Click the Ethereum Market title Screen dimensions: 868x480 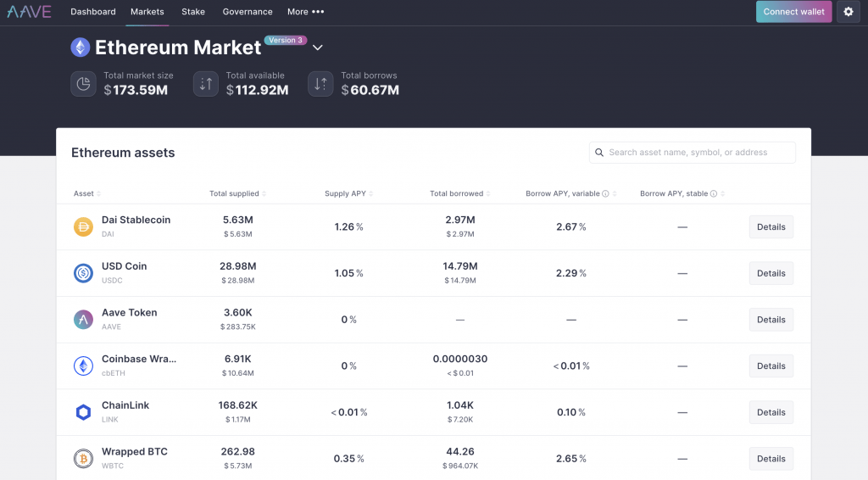tap(178, 47)
